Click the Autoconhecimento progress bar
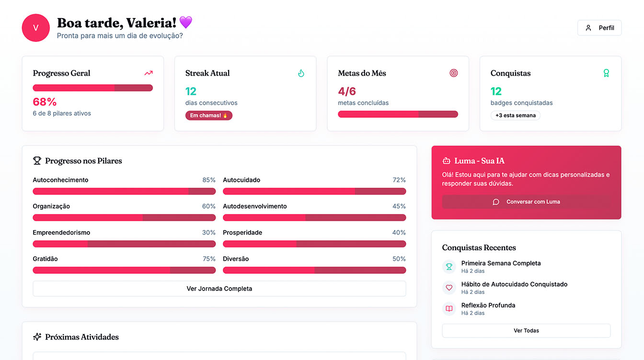 [124, 191]
